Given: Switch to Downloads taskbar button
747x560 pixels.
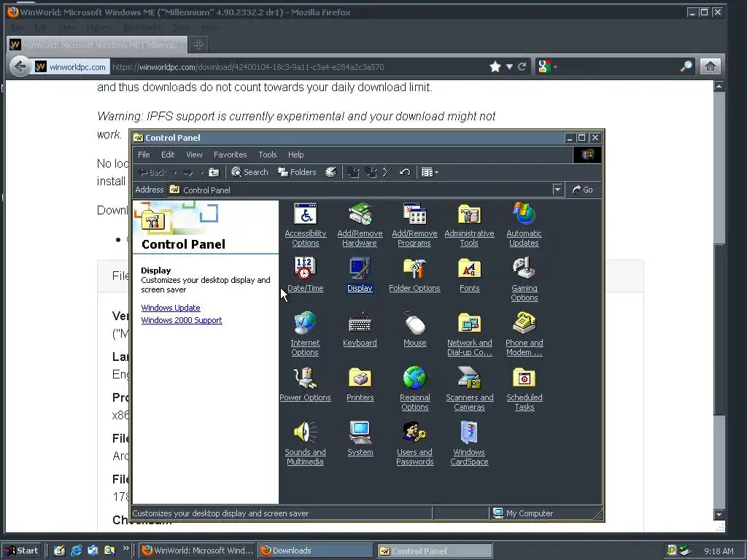Looking at the screenshot, I should [315, 551].
